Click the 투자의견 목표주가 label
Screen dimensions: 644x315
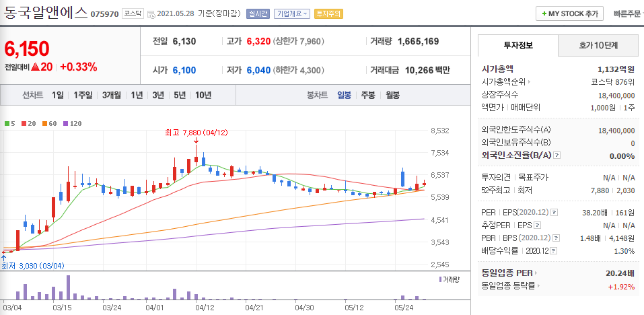point(515,178)
